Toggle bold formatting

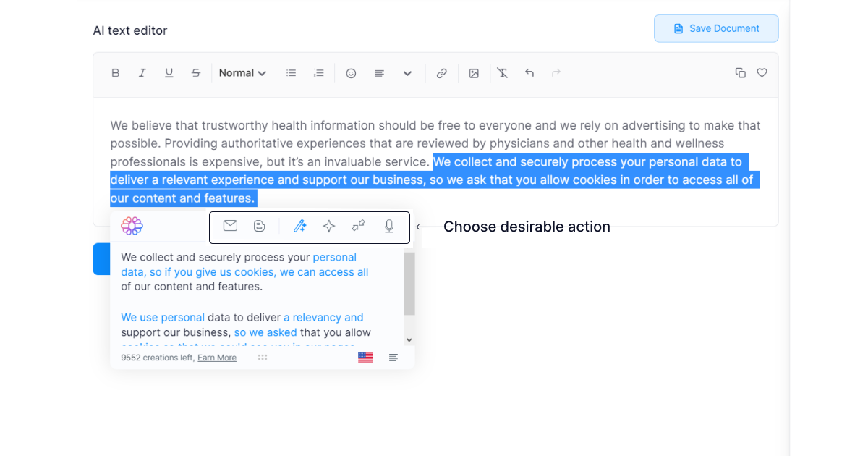pos(115,73)
